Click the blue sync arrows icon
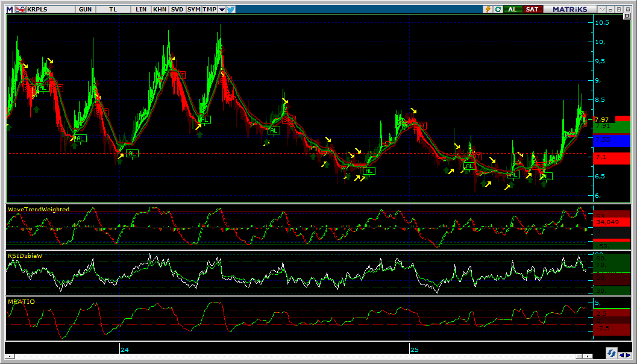The image size is (637, 364). (x=611, y=353)
